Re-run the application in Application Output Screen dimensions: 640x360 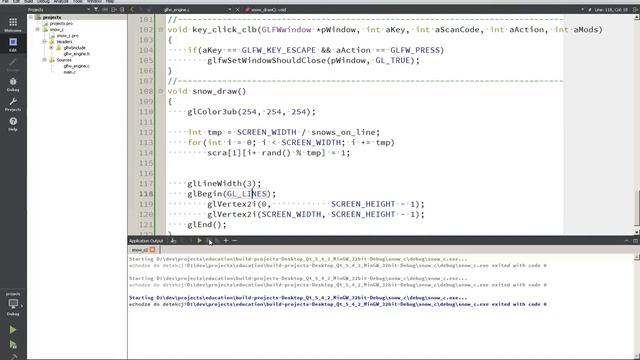tap(199, 241)
